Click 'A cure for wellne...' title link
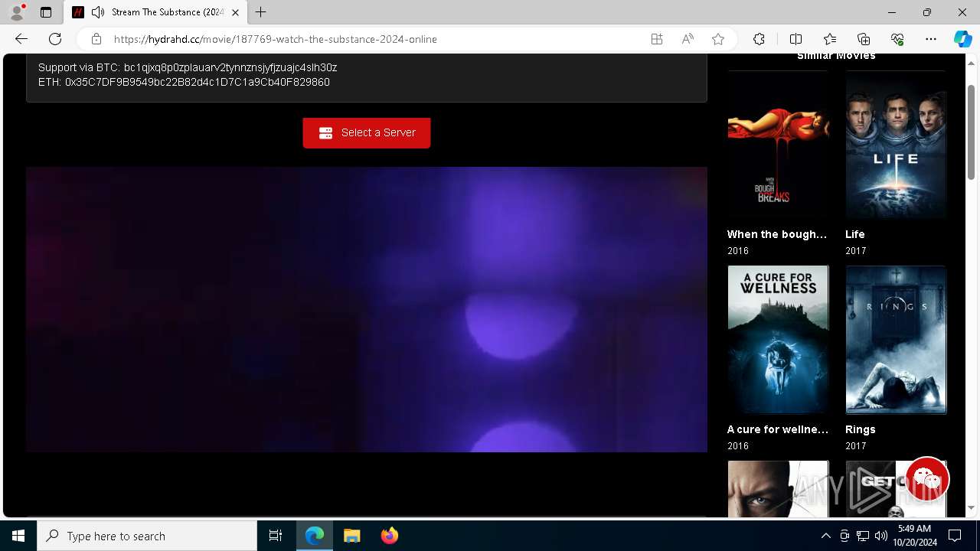Image resolution: width=980 pixels, height=551 pixels. tap(778, 429)
